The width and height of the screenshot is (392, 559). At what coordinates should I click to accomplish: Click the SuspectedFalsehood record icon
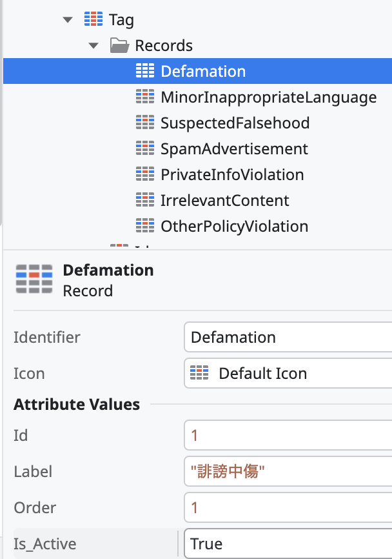click(x=145, y=123)
